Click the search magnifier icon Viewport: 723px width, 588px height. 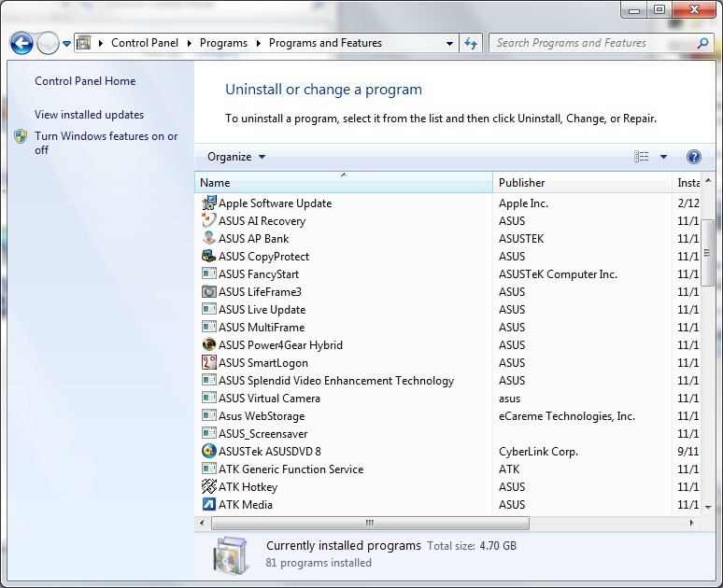[702, 43]
